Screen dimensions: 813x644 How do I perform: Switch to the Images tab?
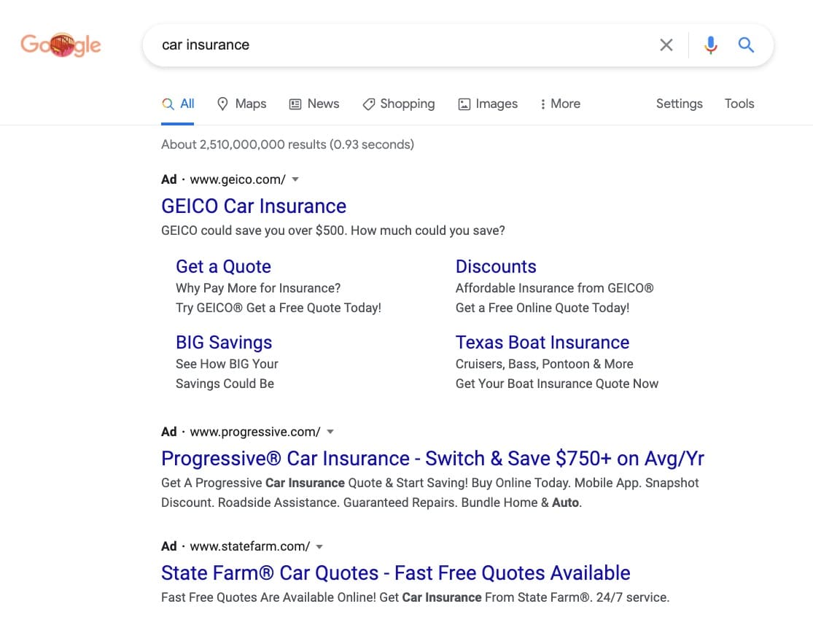(x=488, y=104)
